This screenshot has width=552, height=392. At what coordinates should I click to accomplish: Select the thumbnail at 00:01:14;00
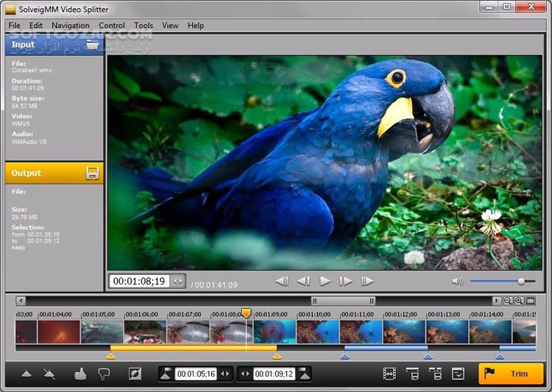[x=490, y=332]
